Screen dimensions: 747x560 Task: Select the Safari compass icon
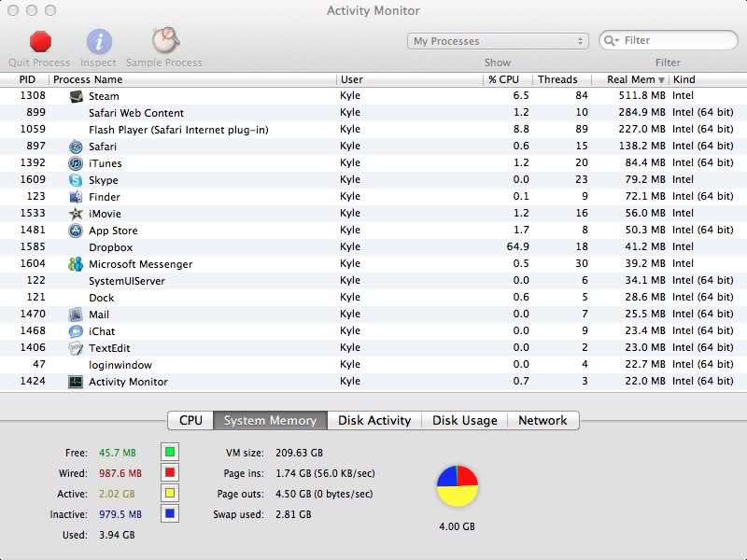76,147
